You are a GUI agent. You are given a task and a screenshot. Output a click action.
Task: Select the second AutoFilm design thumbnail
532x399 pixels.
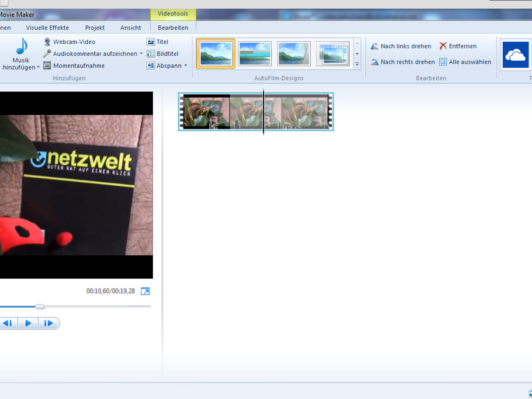[x=255, y=54]
